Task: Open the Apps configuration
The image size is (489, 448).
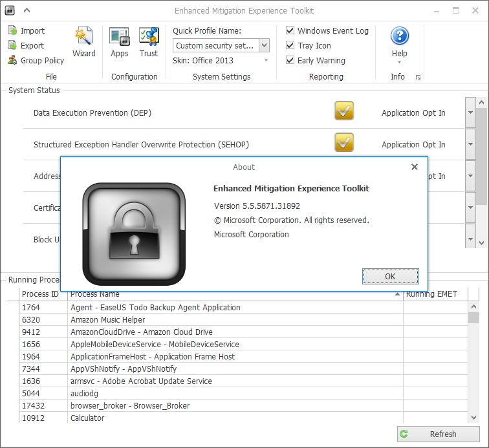Action: (x=119, y=42)
